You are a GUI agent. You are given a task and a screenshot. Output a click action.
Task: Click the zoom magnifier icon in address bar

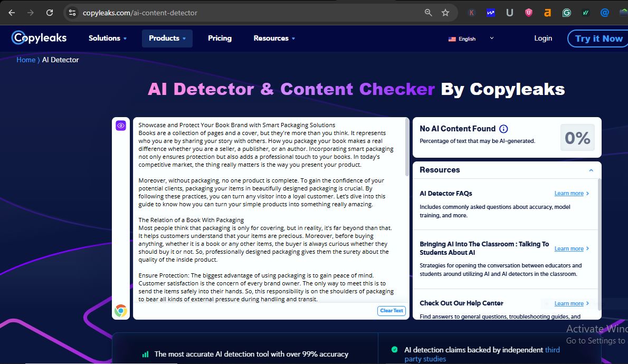tap(428, 13)
